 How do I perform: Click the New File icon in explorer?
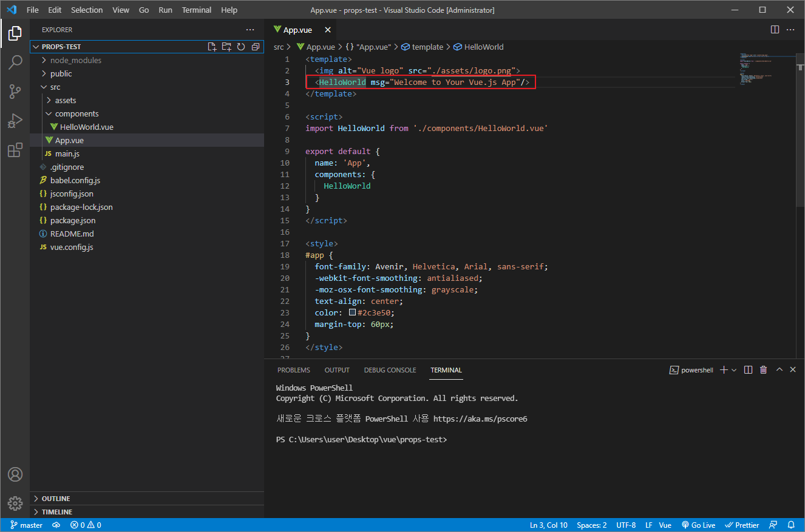212,47
